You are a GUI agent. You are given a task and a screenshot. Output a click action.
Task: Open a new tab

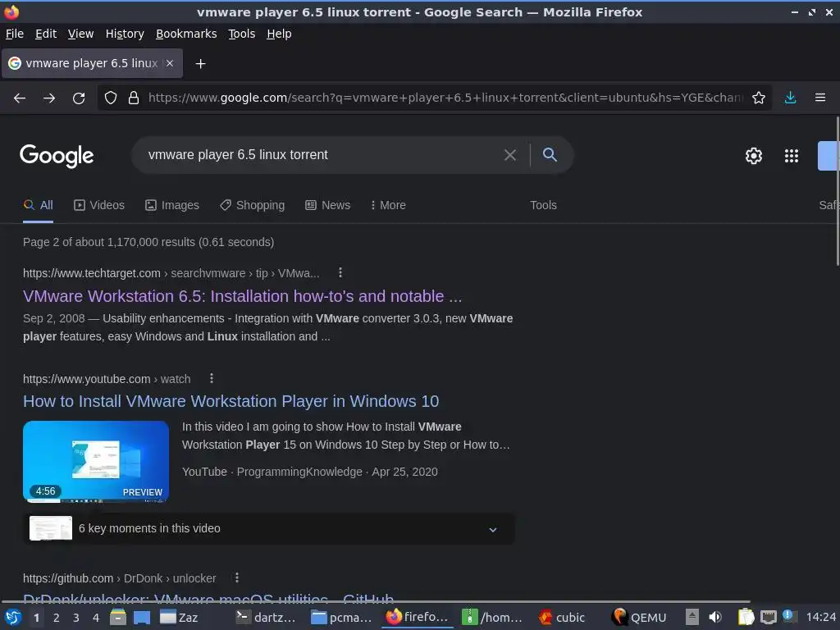tap(200, 64)
